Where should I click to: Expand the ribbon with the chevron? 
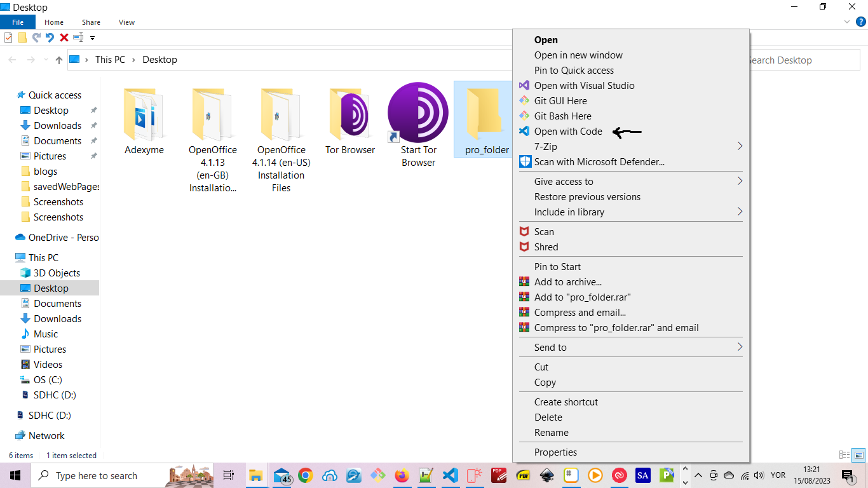coord(846,22)
